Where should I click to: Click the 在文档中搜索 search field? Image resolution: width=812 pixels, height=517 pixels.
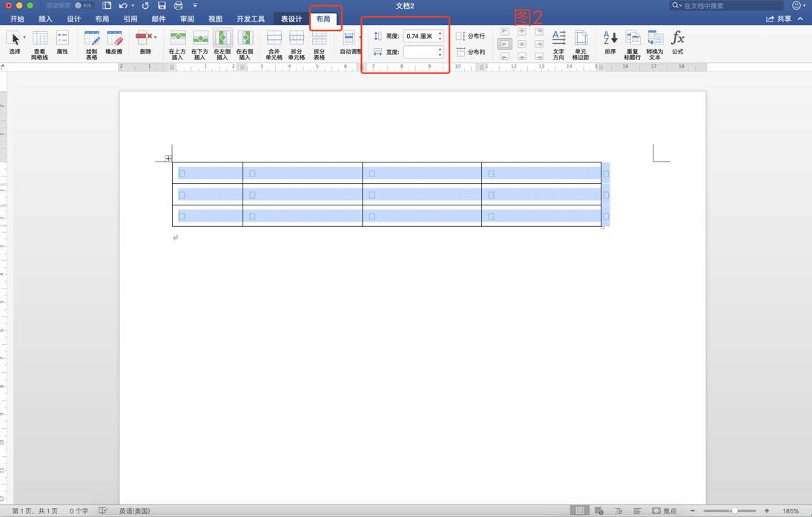(x=726, y=6)
